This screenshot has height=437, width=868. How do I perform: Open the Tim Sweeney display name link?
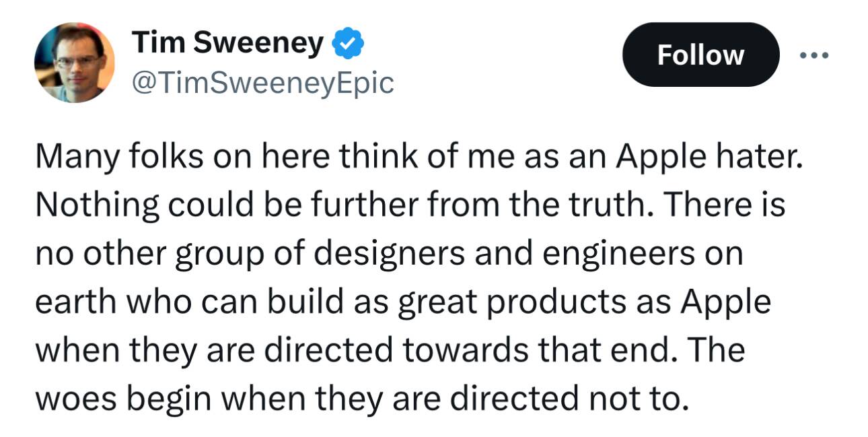228,44
